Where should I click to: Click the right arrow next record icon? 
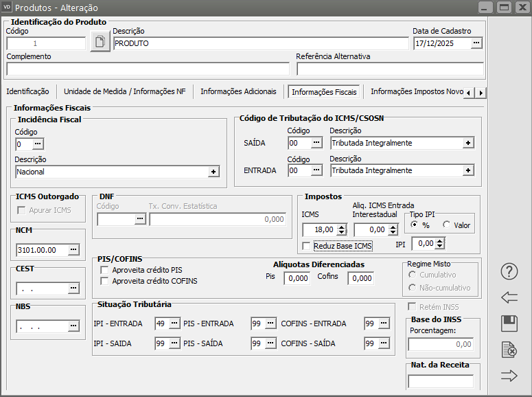coord(509,375)
